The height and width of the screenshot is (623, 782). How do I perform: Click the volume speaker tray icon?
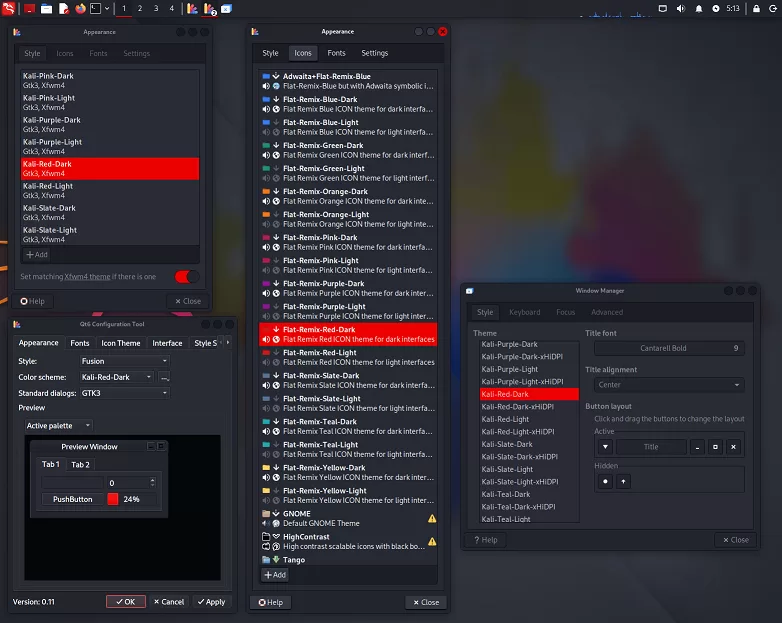pos(680,8)
